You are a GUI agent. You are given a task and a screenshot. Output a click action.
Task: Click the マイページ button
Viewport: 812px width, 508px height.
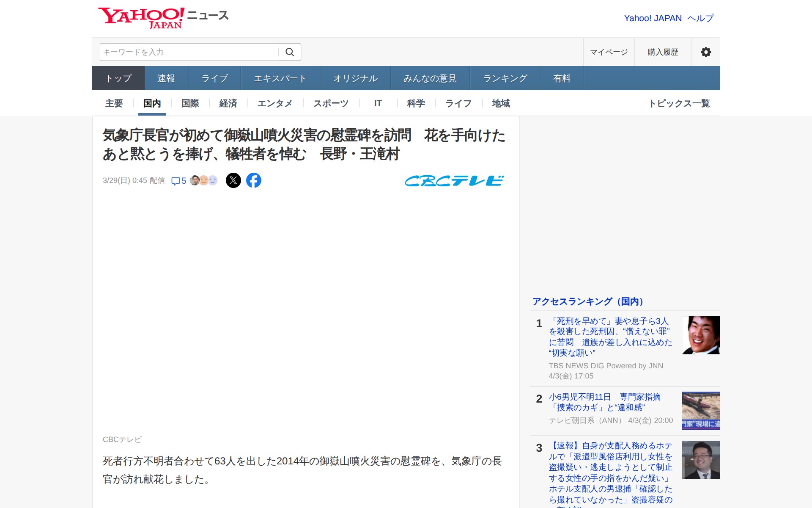point(609,52)
